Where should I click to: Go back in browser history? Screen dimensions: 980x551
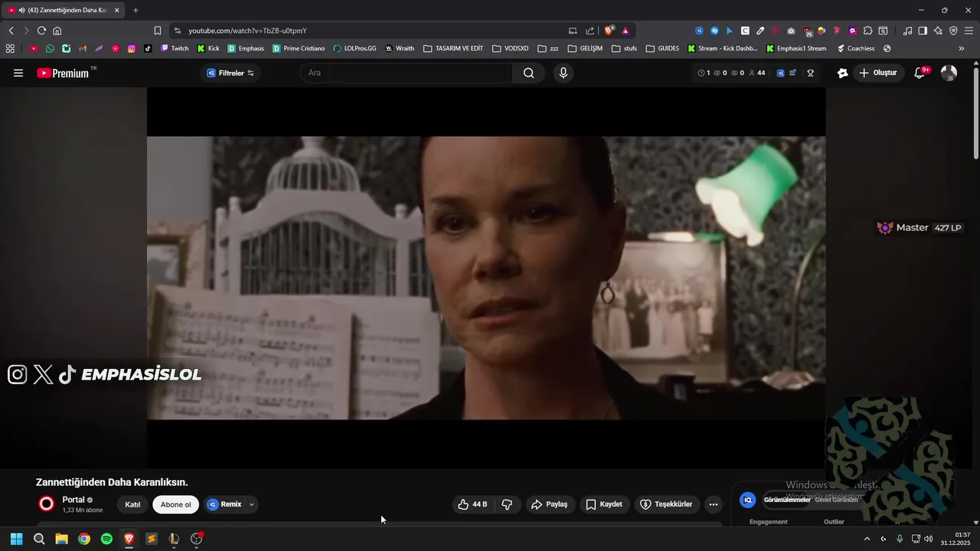tap(11, 31)
